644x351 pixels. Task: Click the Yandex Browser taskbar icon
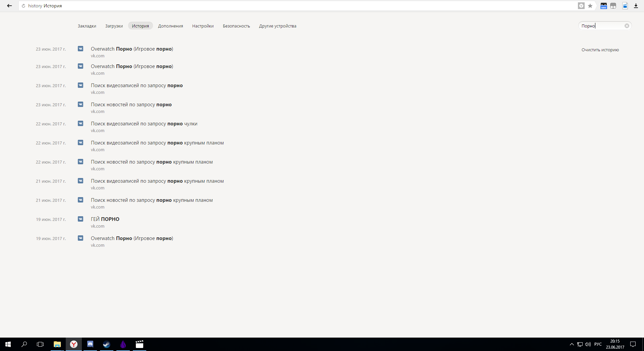74,344
